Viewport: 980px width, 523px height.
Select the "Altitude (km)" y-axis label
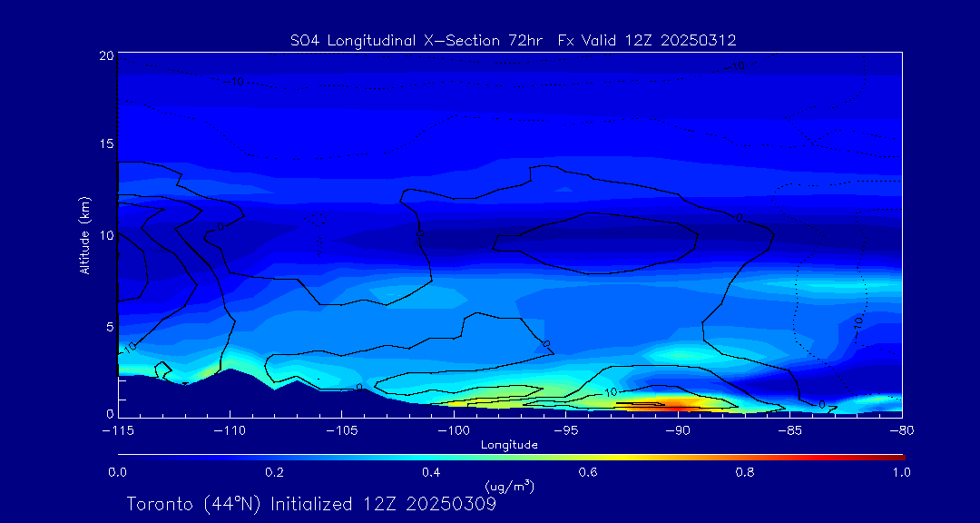click(85, 235)
